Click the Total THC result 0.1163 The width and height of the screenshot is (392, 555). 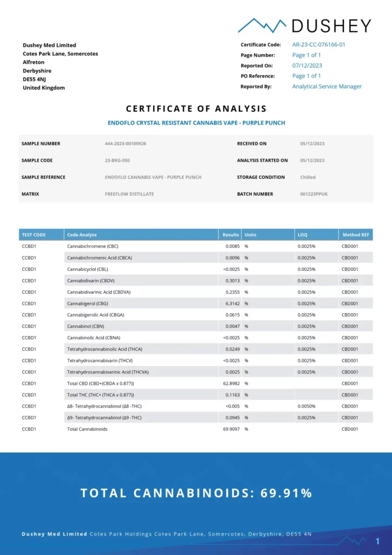point(233,395)
